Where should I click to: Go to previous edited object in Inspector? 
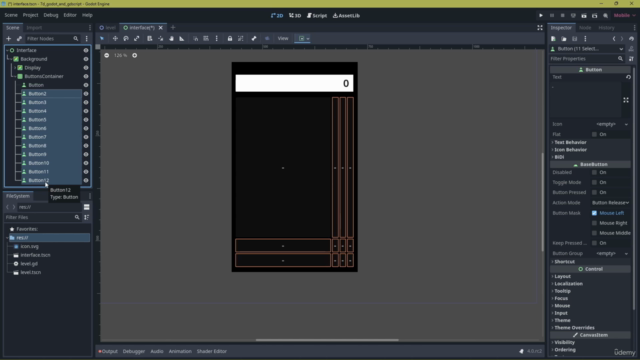click(x=614, y=39)
